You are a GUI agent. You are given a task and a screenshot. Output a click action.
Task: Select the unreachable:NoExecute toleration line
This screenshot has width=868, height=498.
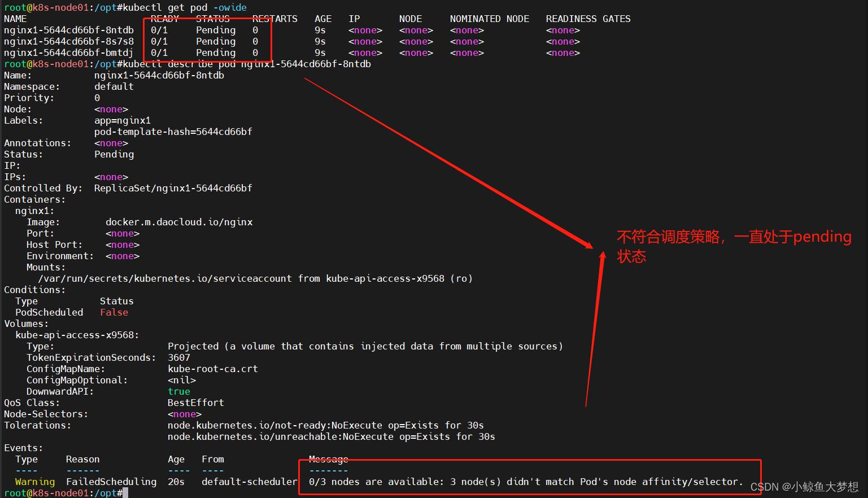click(332, 436)
